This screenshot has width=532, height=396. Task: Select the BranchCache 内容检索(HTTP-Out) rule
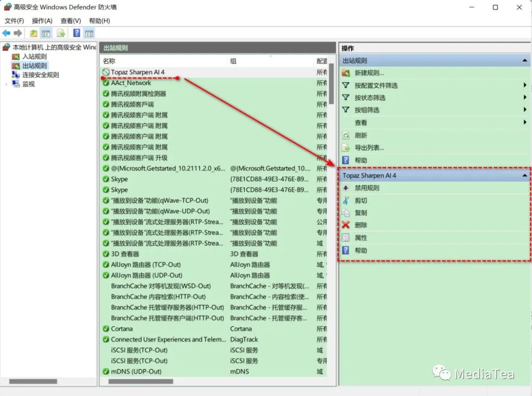[214, 297]
